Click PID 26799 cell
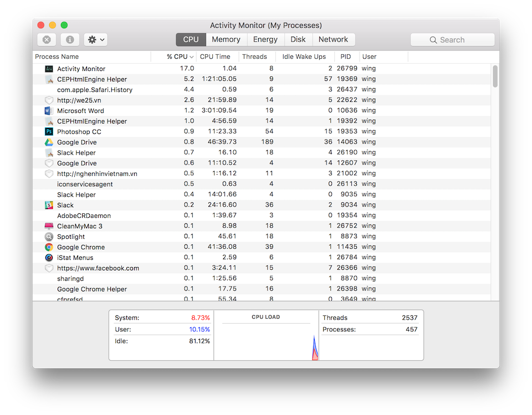 click(x=347, y=69)
